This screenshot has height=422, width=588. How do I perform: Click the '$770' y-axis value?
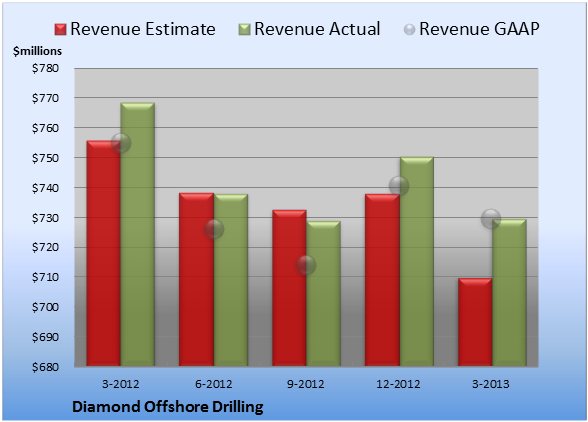(45, 98)
